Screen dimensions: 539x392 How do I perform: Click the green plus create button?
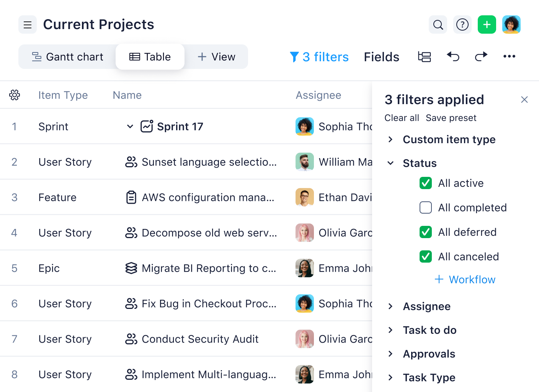click(487, 24)
